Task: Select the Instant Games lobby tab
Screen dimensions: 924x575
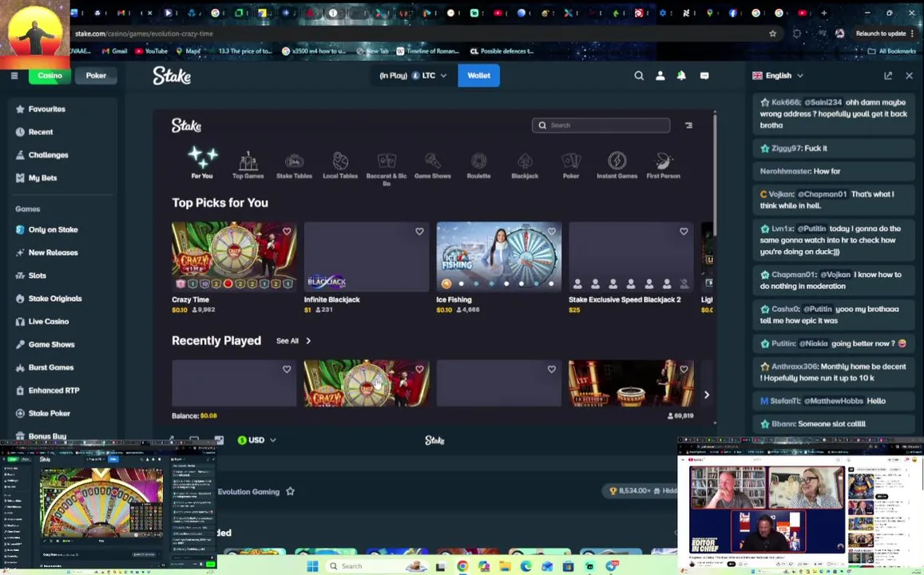Action: tap(617, 165)
